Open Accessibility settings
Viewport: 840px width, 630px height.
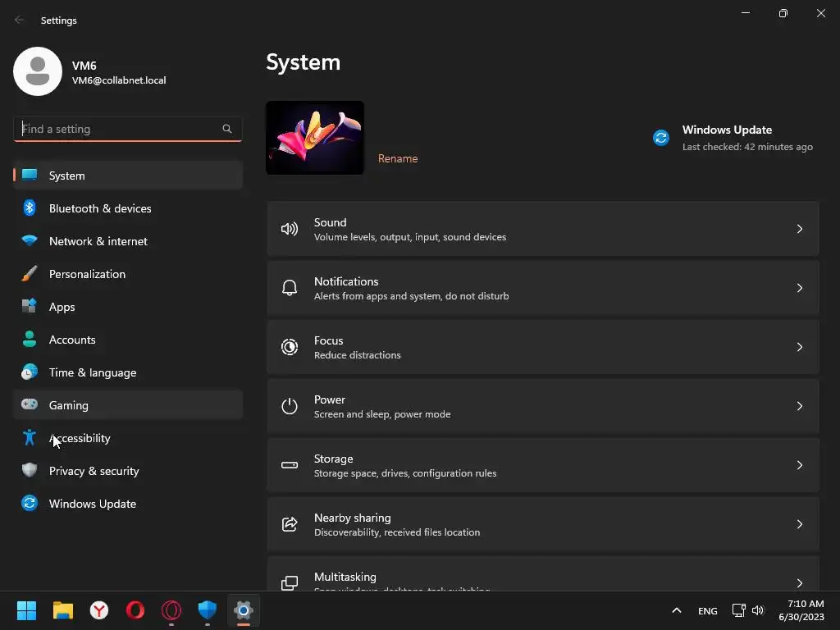tap(128, 438)
